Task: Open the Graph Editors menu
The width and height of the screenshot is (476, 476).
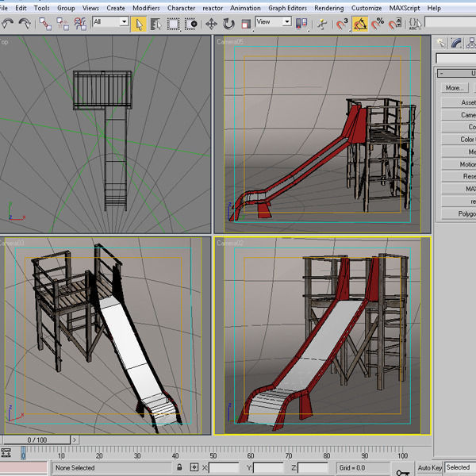Action: click(x=287, y=8)
